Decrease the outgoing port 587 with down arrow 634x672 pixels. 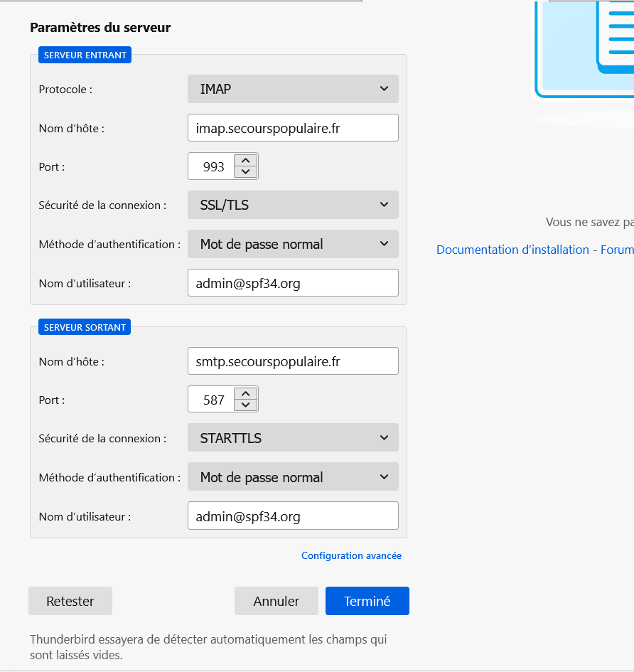point(245,405)
